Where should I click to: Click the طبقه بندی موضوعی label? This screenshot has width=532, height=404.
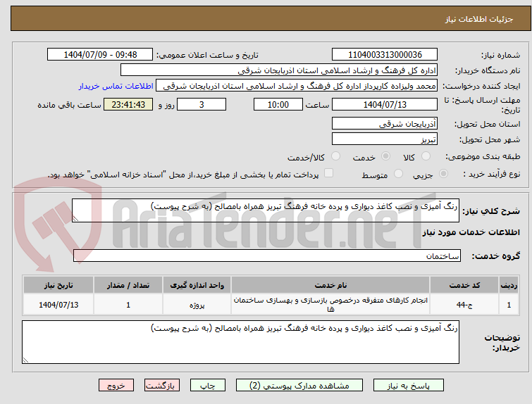coord(482,156)
